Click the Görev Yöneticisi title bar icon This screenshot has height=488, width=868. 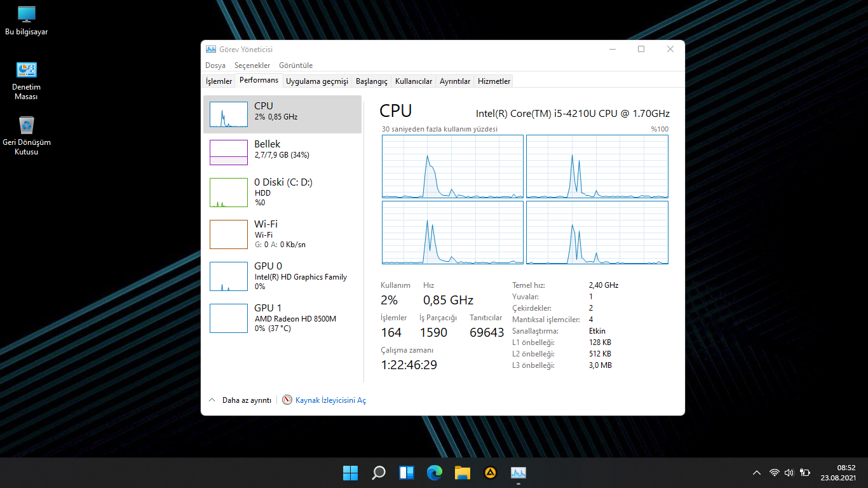211,49
